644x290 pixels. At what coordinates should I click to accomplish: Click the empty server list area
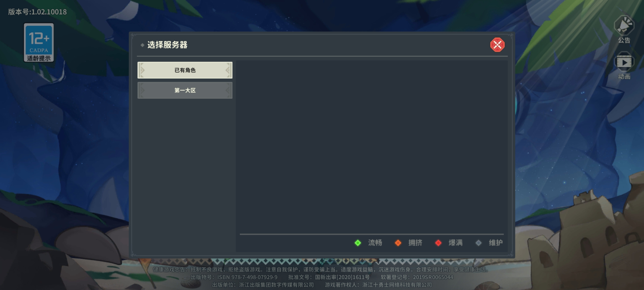[372, 147]
